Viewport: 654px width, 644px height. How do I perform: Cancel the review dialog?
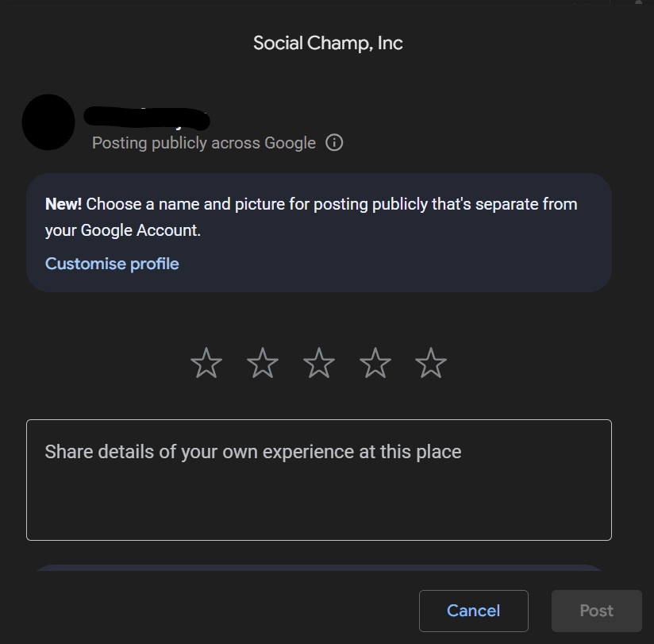[473, 611]
